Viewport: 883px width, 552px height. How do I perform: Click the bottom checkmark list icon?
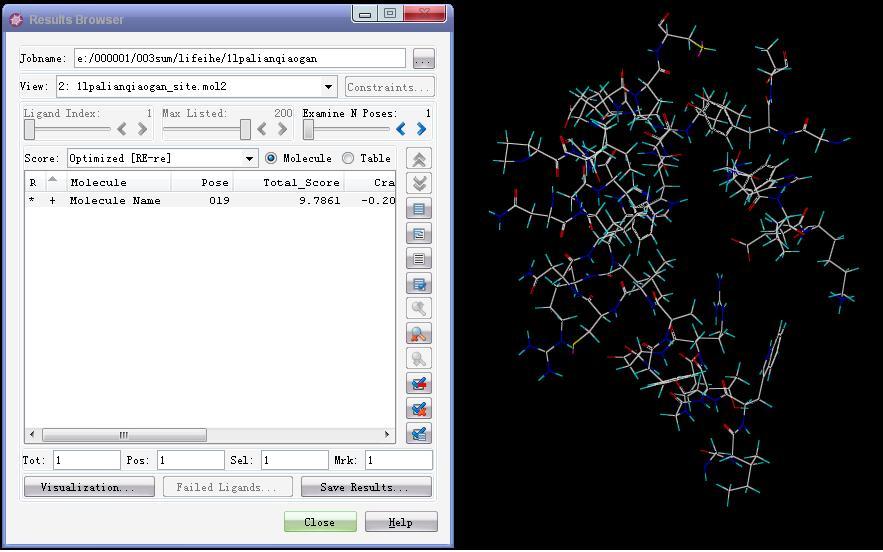click(x=418, y=434)
